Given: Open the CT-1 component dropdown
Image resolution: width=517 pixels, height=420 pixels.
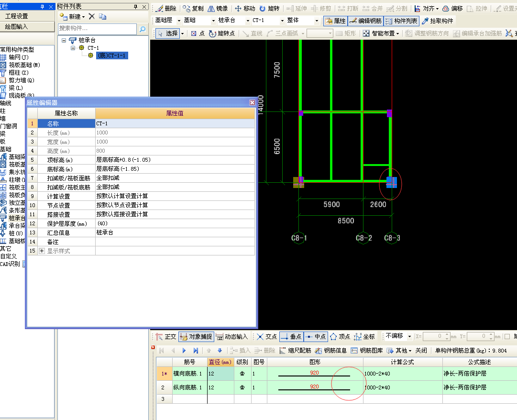Looking at the screenshot, I should (x=282, y=21).
